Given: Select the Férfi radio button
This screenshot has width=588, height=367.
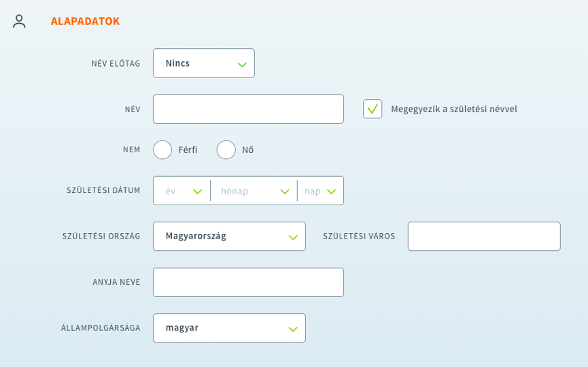Looking at the screenshot, I should 162,150.
